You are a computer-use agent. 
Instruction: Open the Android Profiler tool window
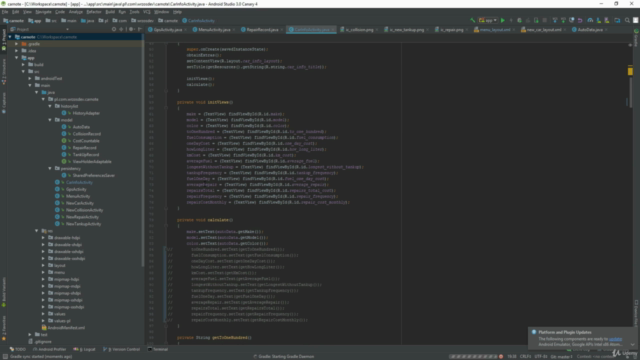click(x=49, y=349)
